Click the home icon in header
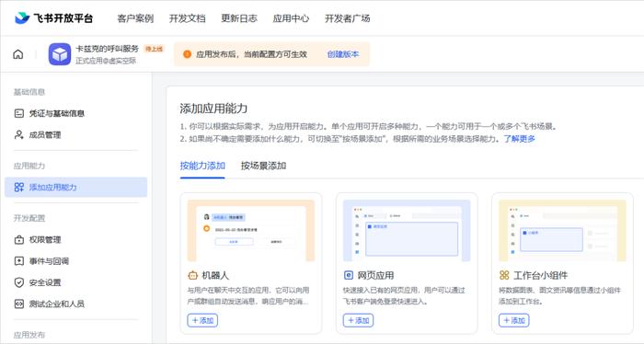This screenshot has height=344, width=644. [18, 54]
